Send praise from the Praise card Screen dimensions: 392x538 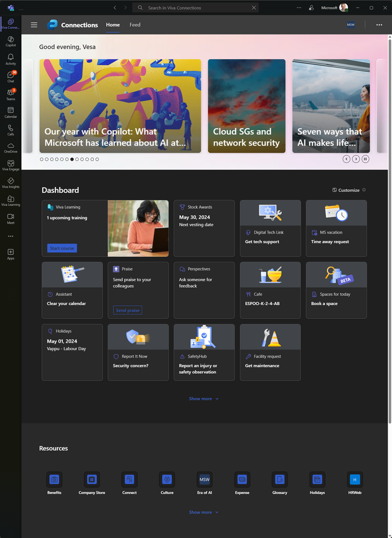(128, 310)
